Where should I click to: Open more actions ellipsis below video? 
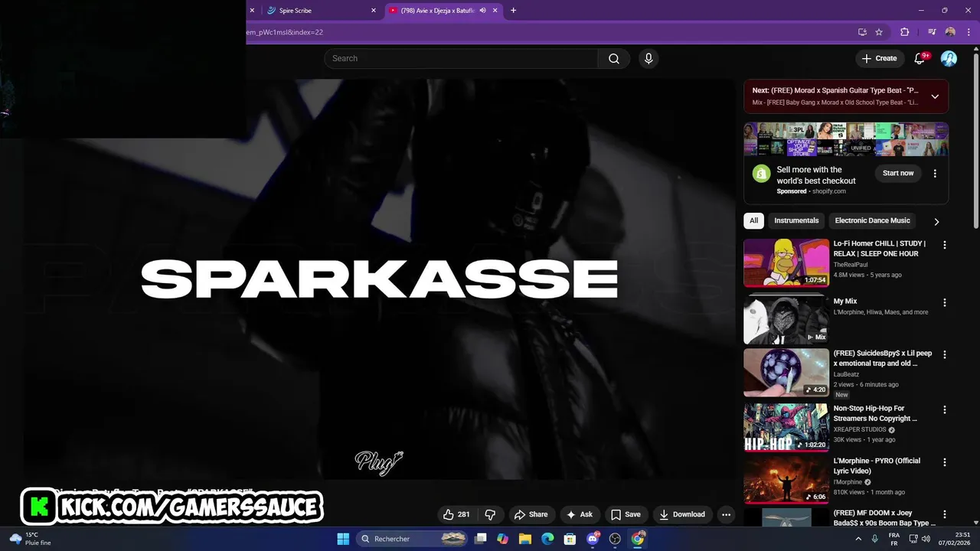pos(726,514)
